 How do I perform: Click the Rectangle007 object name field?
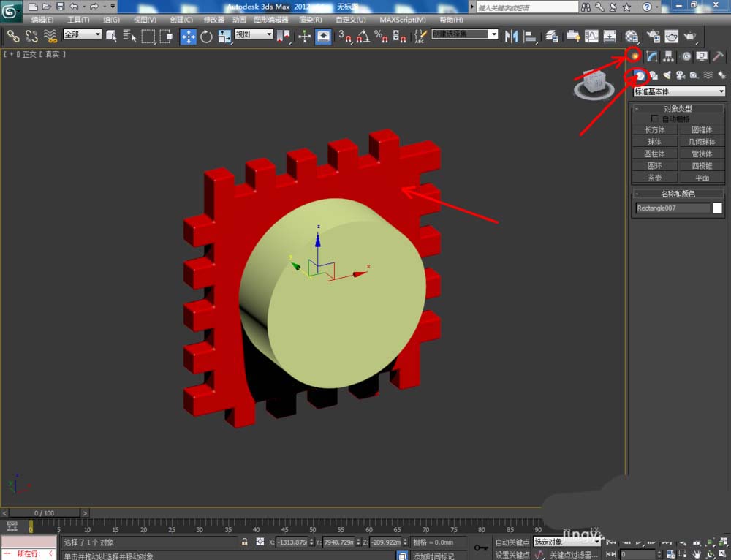click(673, 208)
